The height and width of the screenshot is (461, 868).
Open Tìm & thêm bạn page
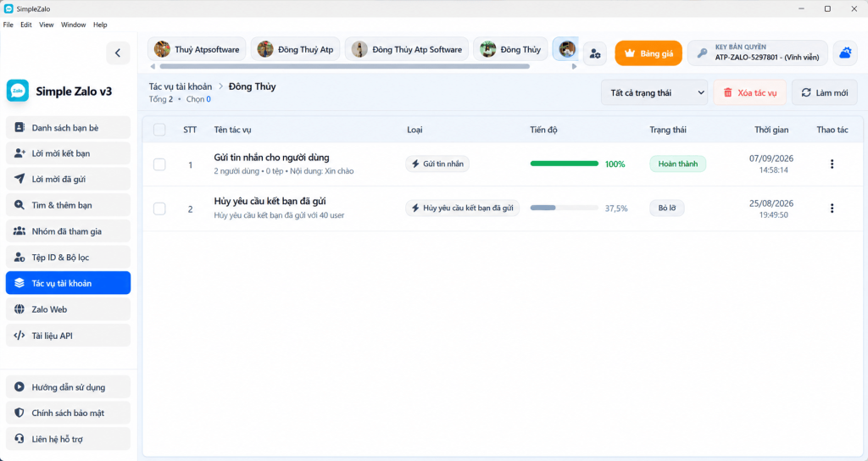point(68,205)
